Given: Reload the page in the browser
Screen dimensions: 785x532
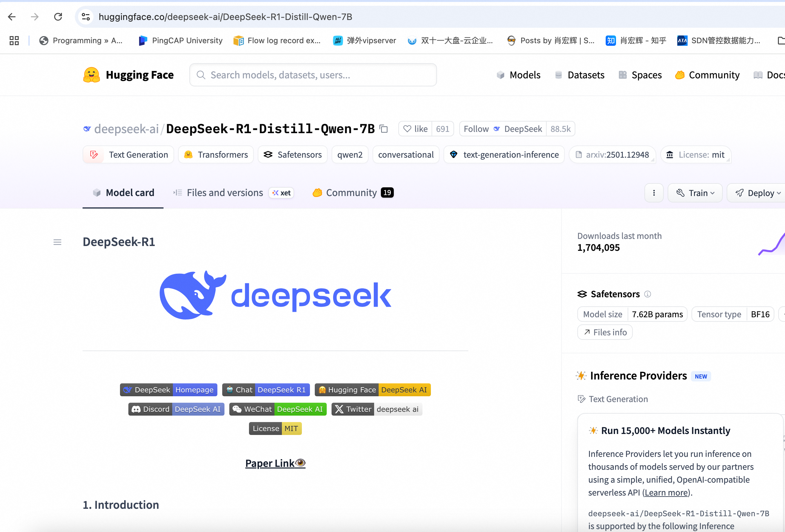Looking at the screenshot, I should [58, 16].
